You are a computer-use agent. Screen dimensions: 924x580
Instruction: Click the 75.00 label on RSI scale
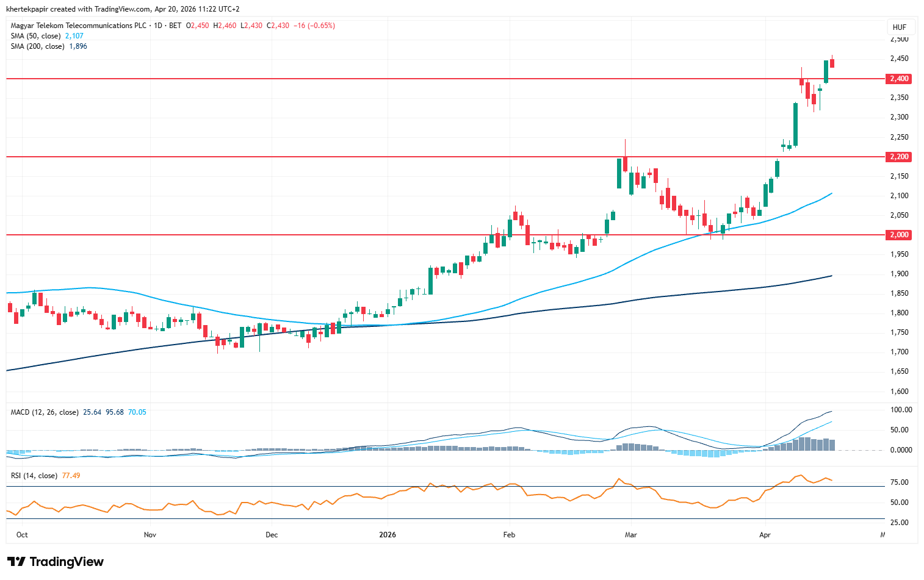pos(899,482)
